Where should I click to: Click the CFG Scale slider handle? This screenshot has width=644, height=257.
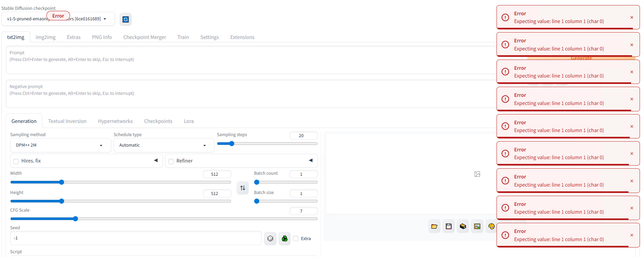(75, 219)
